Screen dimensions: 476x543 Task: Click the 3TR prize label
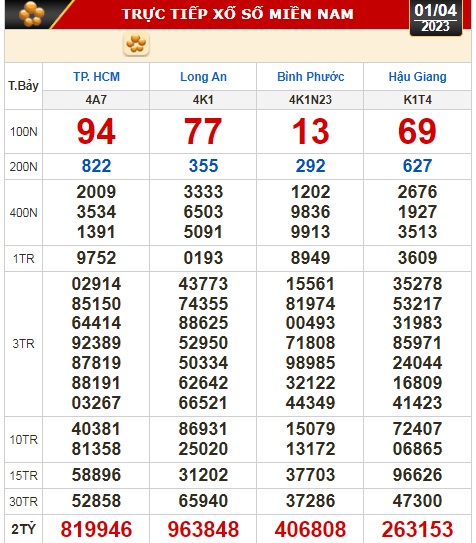coord(24,344)
